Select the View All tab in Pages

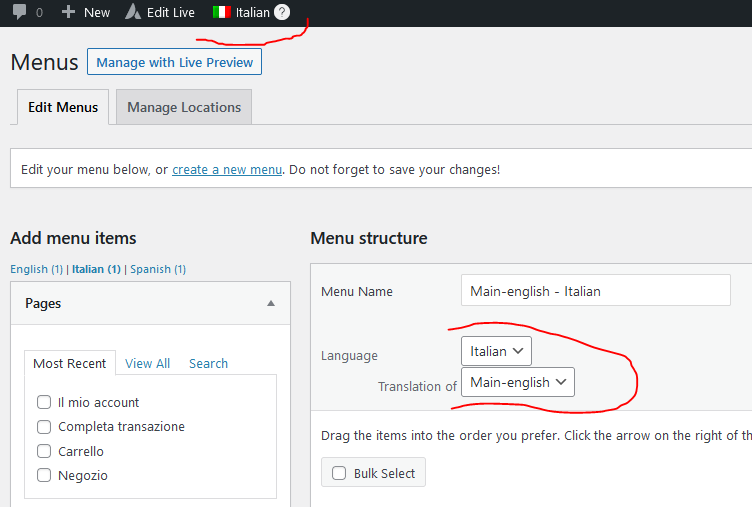[147, 364]
